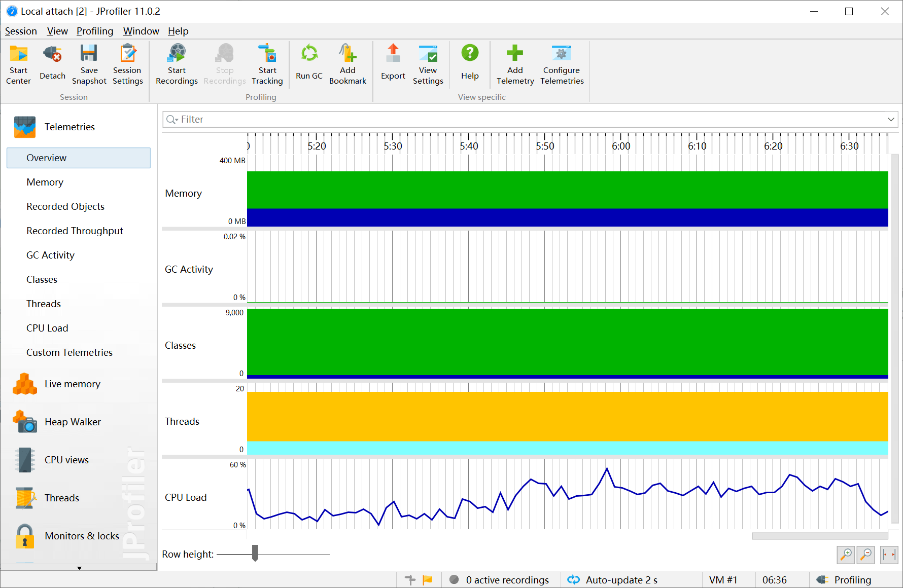Image resolution: width=903 pixels, height=588 pixels.
Task: Click the filter search options magnifier
Action: (172, 120)
